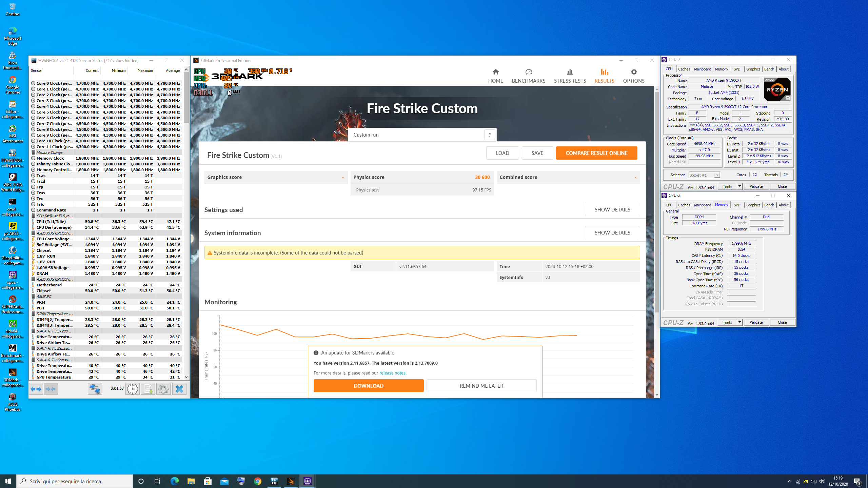868x488 pixels.
Task: Click question mark help beside Custom run
Action: tap(489, 135)
